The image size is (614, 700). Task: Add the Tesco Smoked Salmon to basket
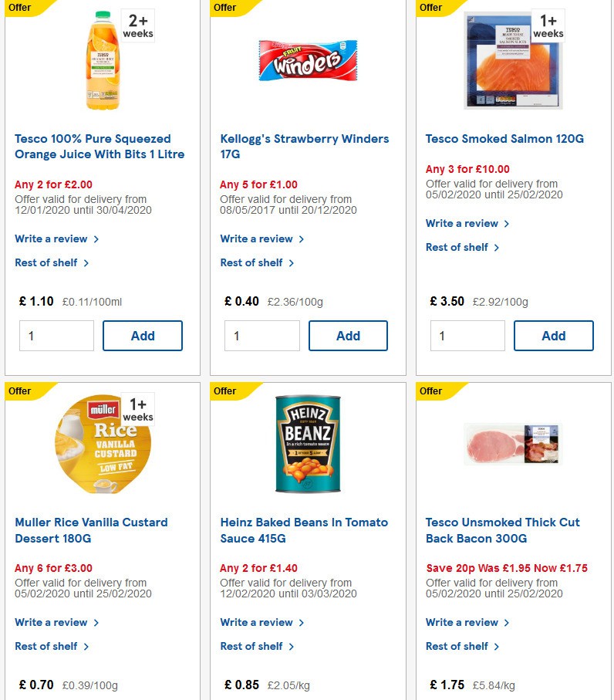click(553, 336)
